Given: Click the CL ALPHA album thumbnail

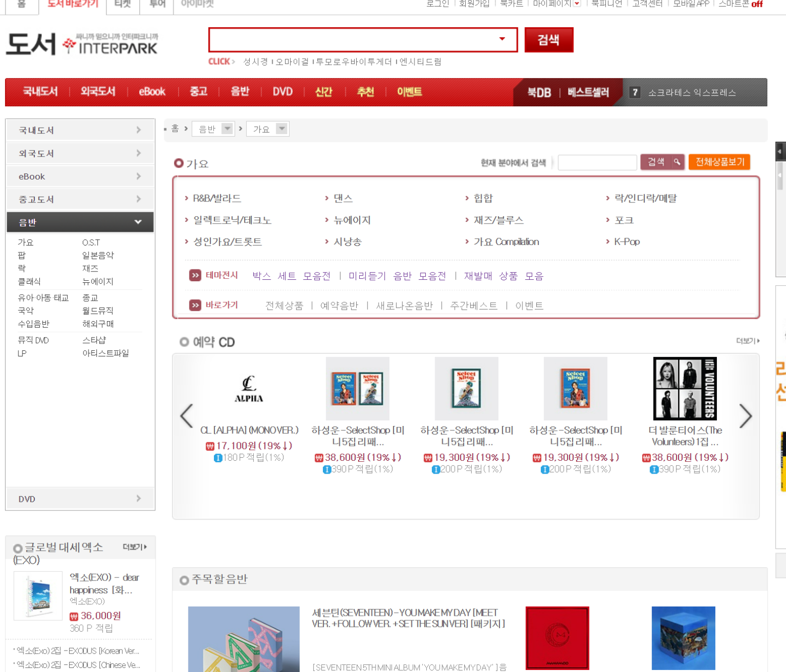Looking at the screenshot, I should 249,388.
